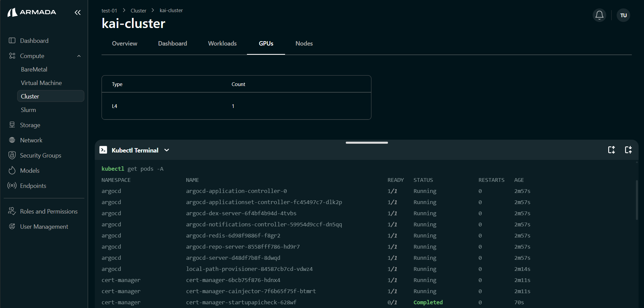Collapse the sidebar with double-chevron icon
Viewport: 644px width, 308px height.
coord(78,12)
